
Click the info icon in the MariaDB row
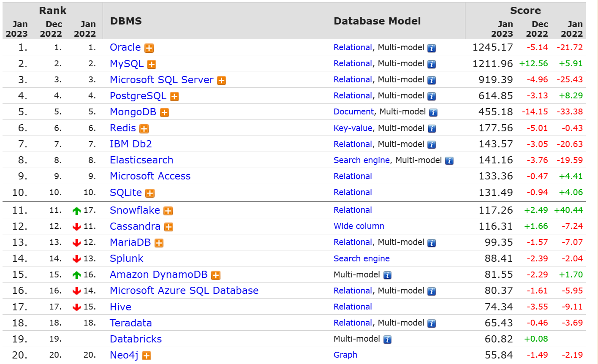[x=432, y=243]
